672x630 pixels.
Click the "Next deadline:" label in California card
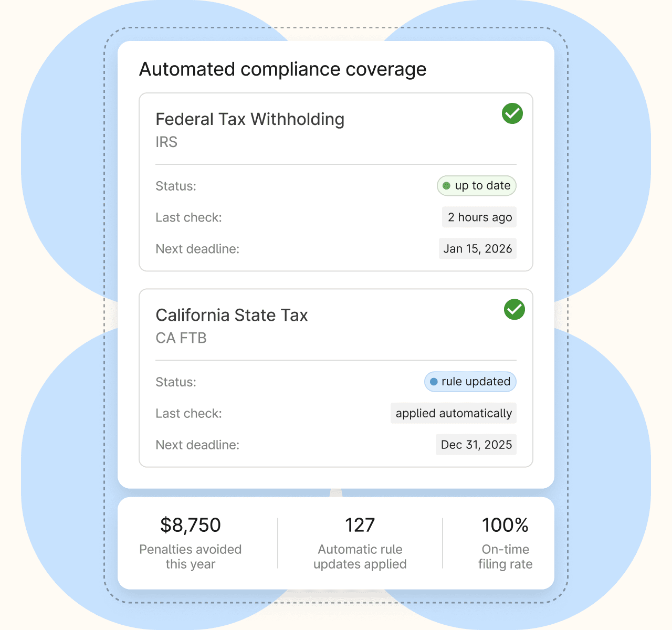click(197, 445)
